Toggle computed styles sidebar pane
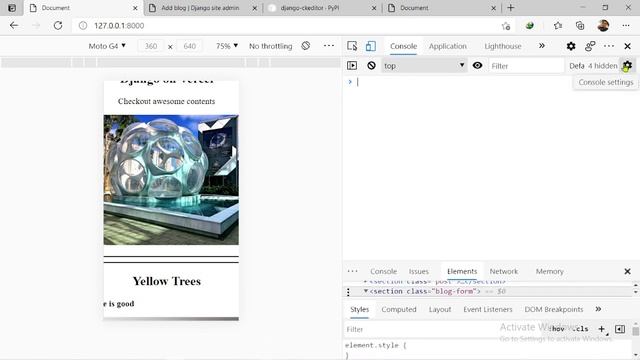Screen dimensions: 640x360 [620, 329]
